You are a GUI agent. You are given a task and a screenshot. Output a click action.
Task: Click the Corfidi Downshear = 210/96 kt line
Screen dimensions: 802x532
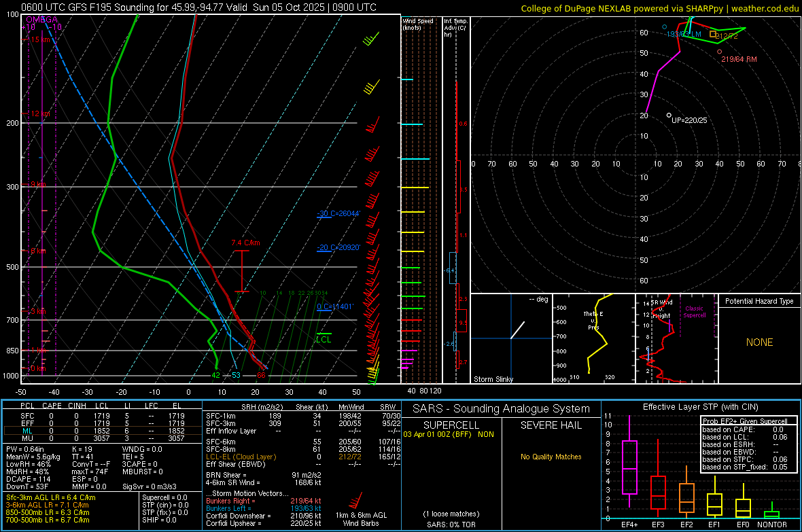click(x=264, y=516)
